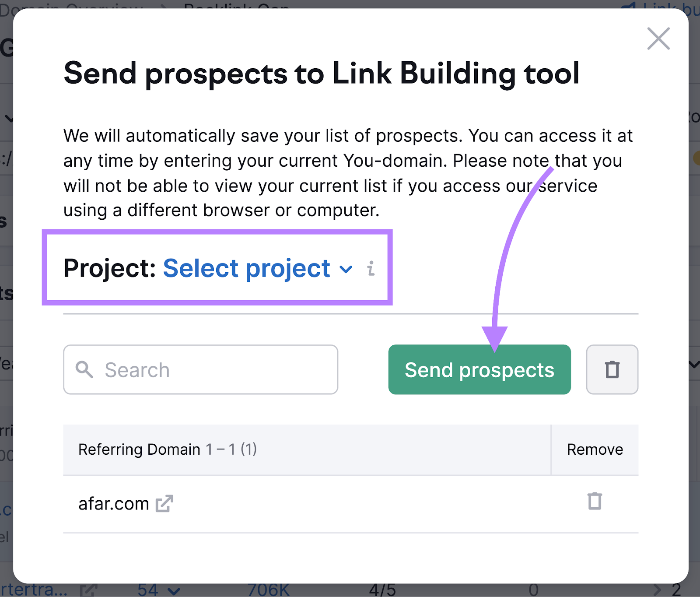Screen dimensions: 700x597
Task: Click the rtertra... domain link behind dialog
Action: pos(34,590)
